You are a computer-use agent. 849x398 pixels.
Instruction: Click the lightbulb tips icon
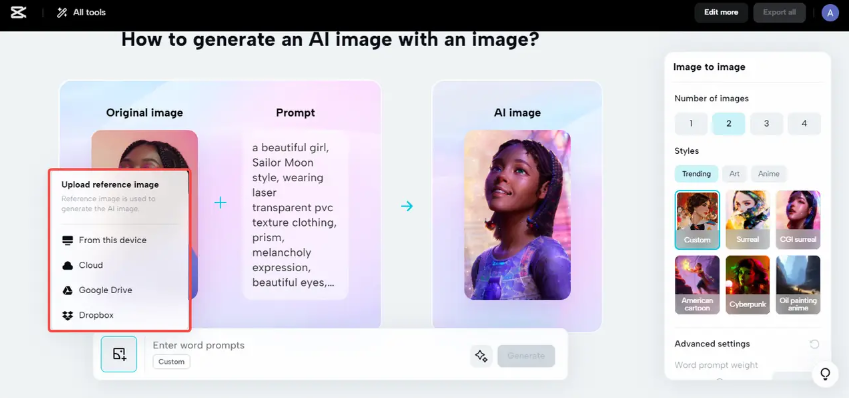coord(825,374)
